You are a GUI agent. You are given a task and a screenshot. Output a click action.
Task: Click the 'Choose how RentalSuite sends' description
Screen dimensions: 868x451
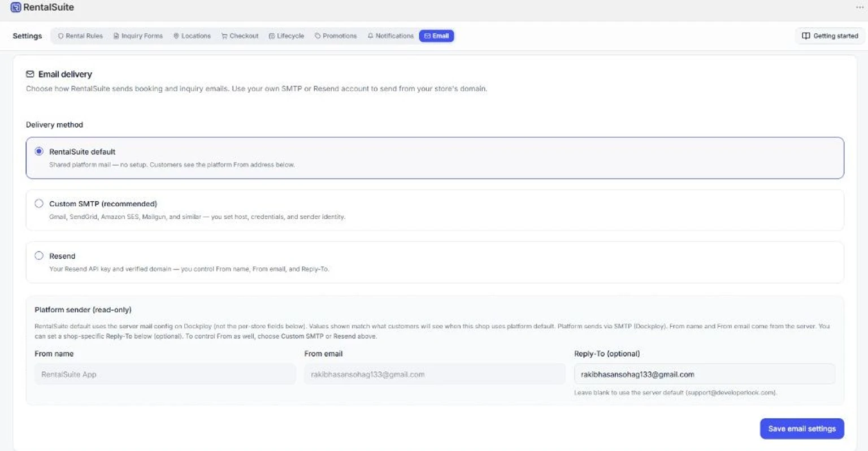coord(257,89)
